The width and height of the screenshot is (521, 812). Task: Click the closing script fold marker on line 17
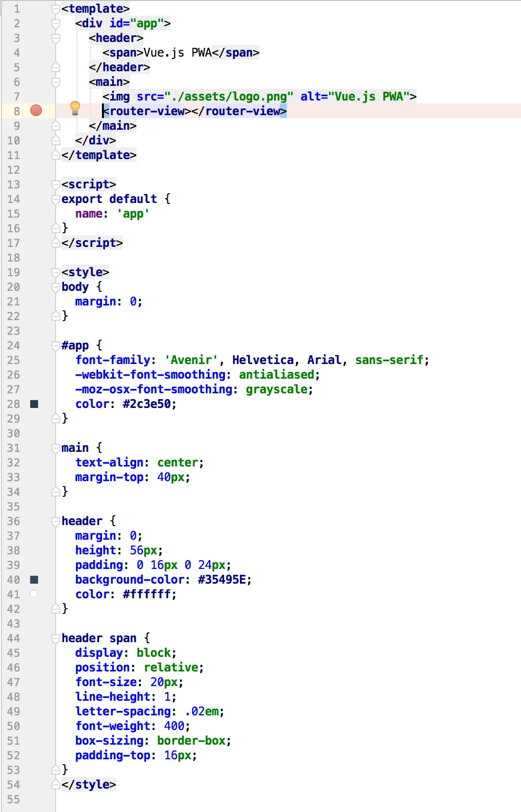[x=56, y=243]
